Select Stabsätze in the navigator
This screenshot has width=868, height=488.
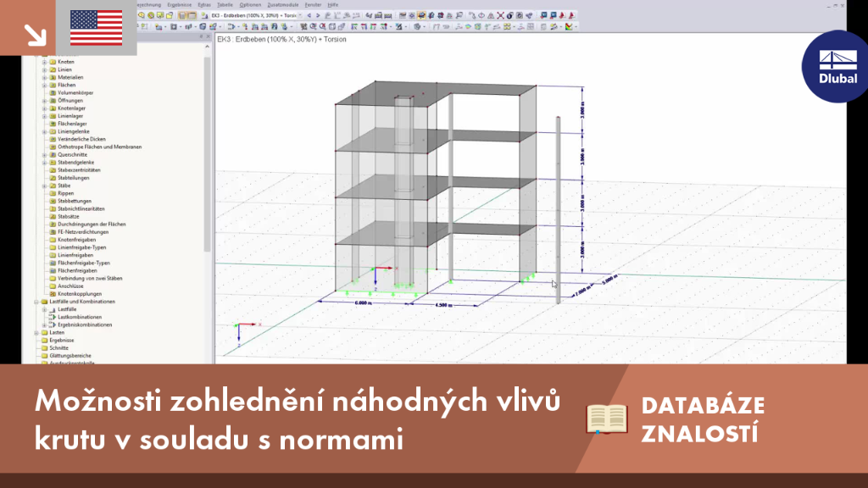[x=69, y=217]
